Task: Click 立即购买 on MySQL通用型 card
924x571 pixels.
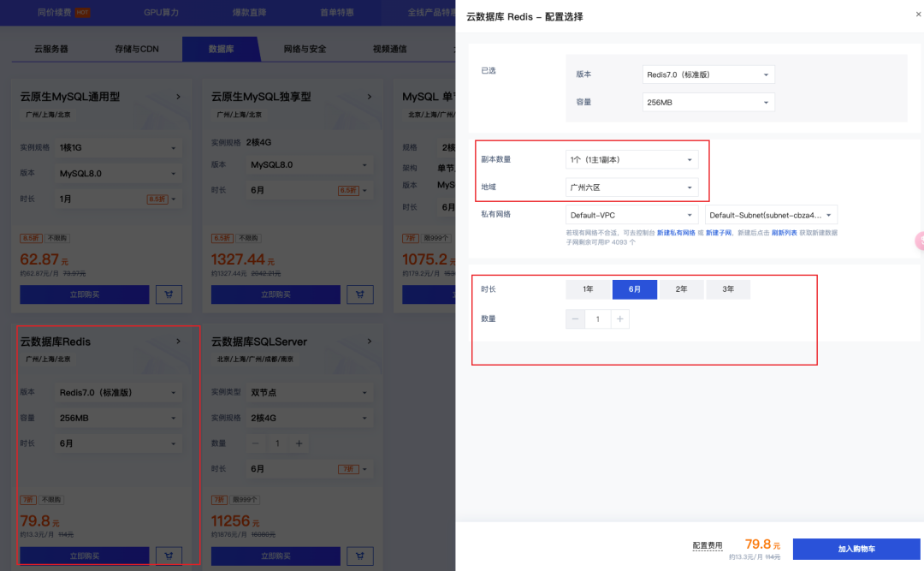Action: click(x=84, y=294)
